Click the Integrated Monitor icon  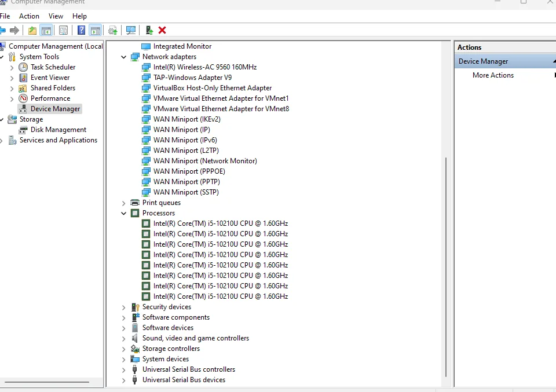coord(146,46)
